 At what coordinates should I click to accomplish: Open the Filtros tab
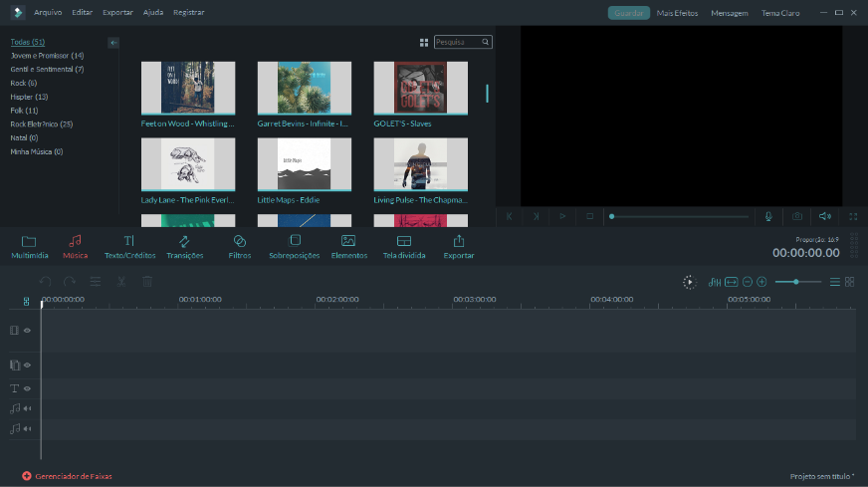[x=239, y=247]
